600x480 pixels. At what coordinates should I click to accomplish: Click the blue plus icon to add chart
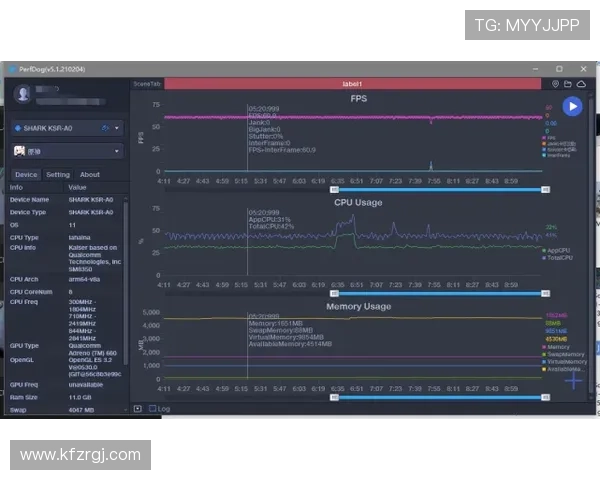pos(573,380)
